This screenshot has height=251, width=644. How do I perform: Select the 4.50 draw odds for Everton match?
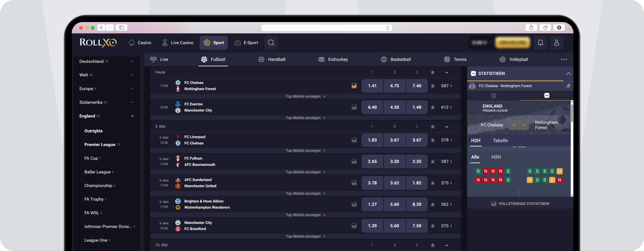[395, 107]
